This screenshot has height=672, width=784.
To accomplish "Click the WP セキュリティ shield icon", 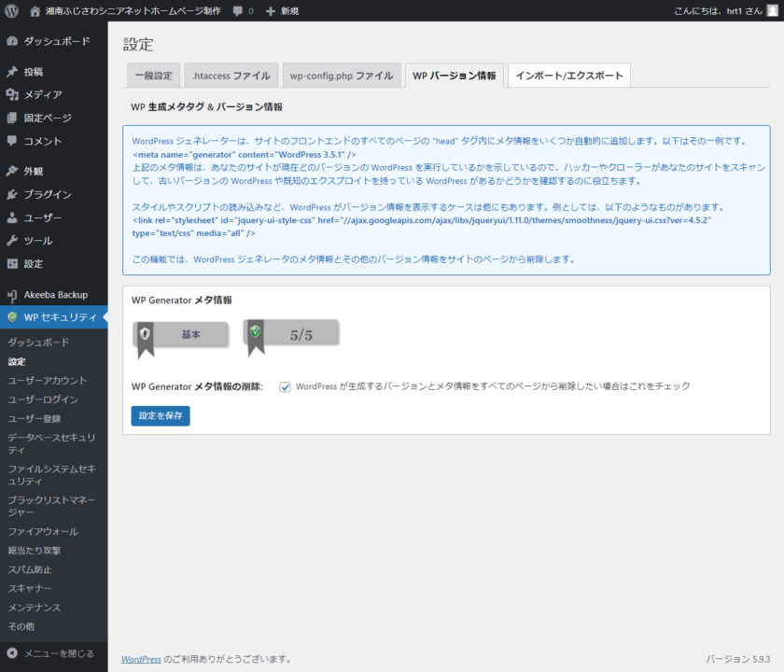I will coord(12,317).
